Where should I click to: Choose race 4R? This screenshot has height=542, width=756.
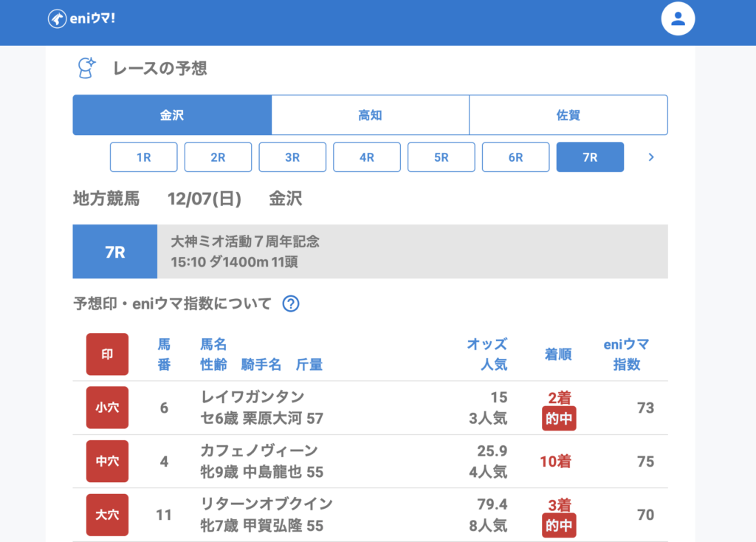coord(367,157)
